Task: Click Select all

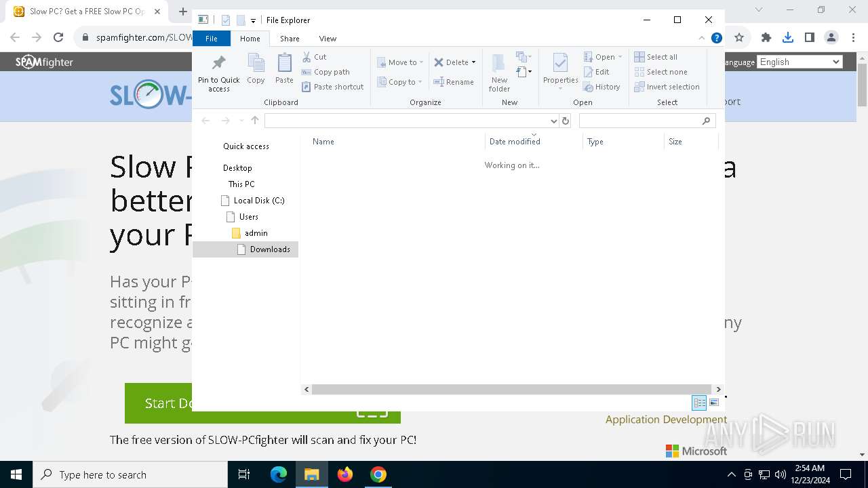Action: pyautogui.click(x=656, y=57)
